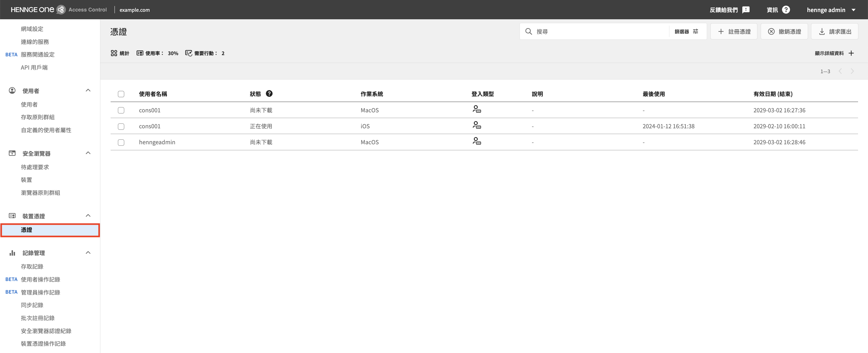Open API 用戶端 menu item
Viewport: 868px width, 353px height.
pyautogui.click(x=34, y=67)
